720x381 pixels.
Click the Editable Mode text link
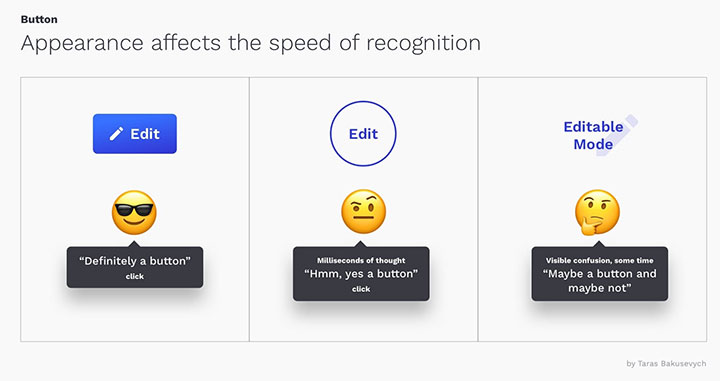[x=593, y=135]
